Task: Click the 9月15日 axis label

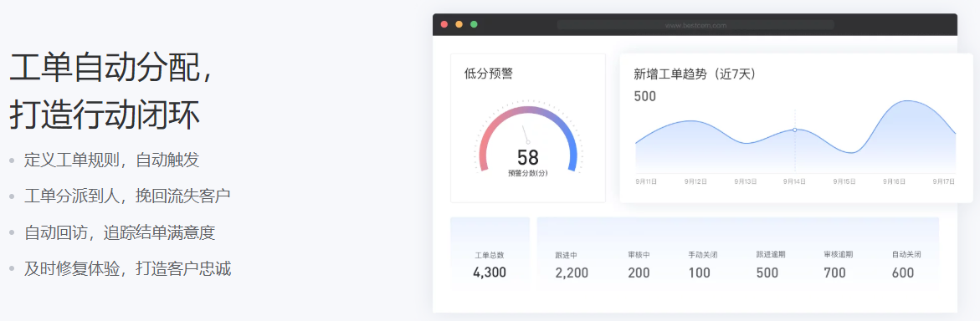Action: click(844, 181)
